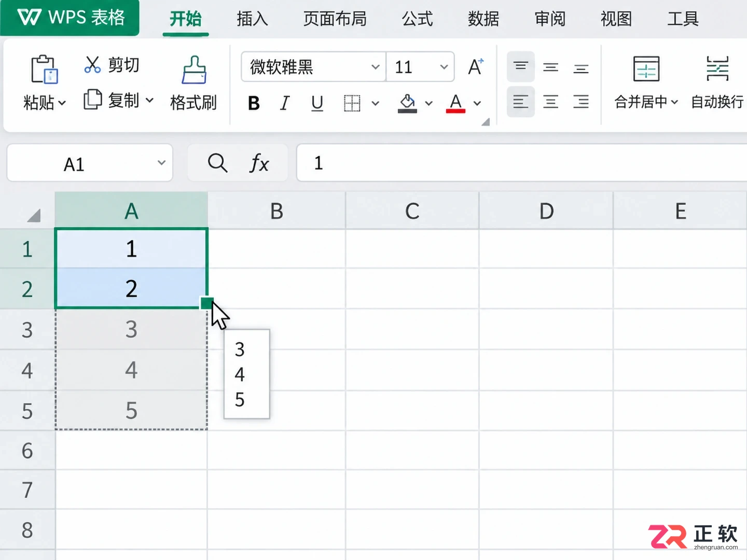Click the Copy icon
The image size is (747, 560).
(92, 99)
